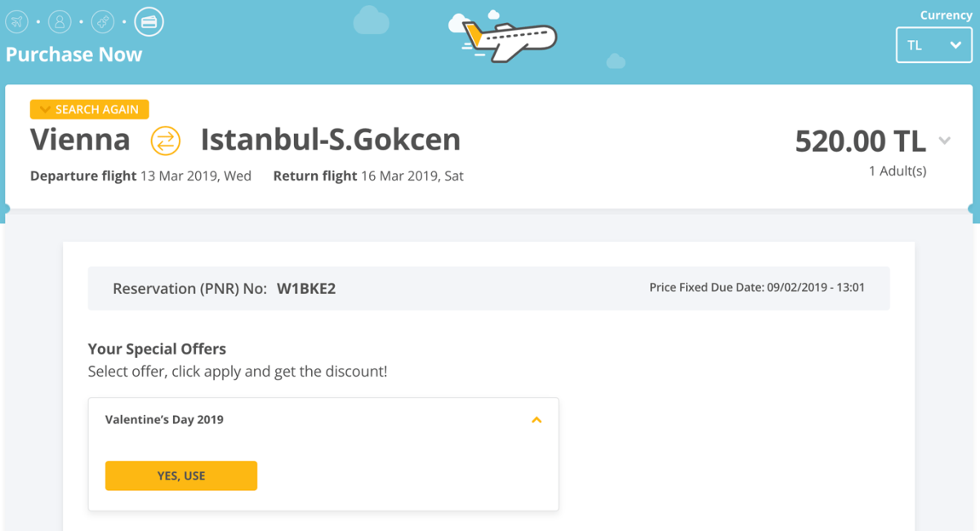
Task: Open the Currency dropdown showing TL
Action: pos(933,46)
